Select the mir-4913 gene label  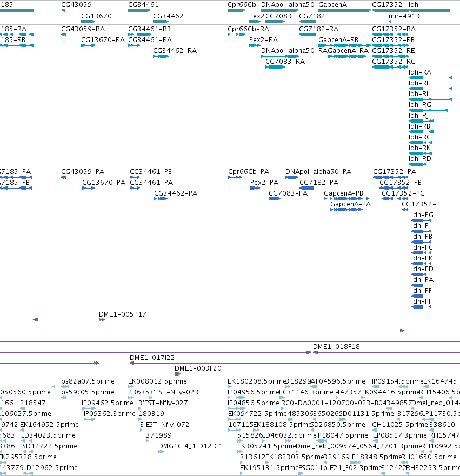point(404,16)
